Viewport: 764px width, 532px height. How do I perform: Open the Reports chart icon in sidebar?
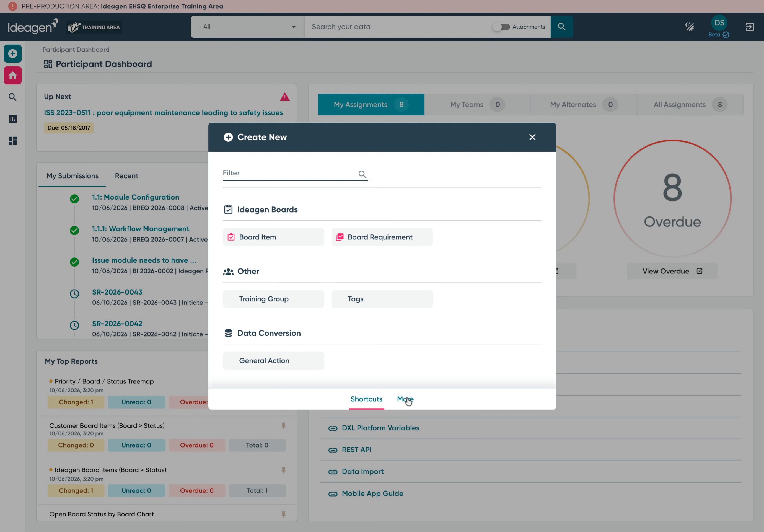[x=13, y=119]
